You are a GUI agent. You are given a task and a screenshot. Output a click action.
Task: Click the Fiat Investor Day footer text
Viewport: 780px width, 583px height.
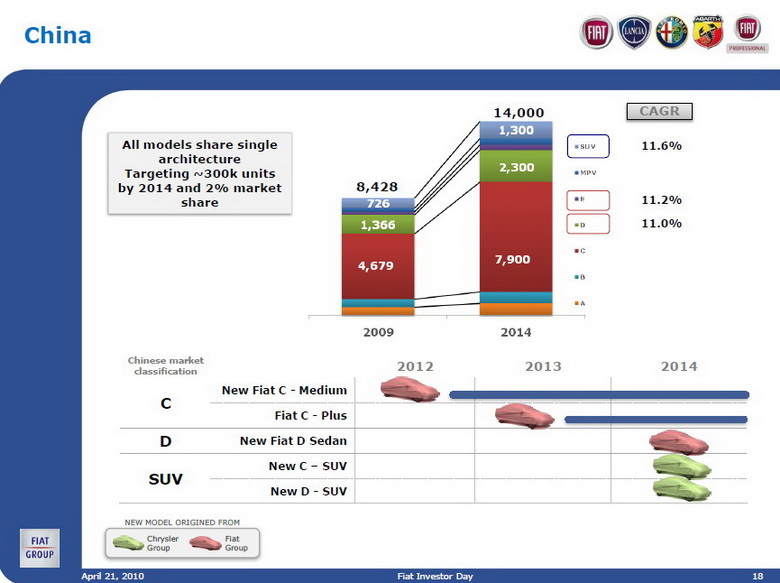point(435,576)
